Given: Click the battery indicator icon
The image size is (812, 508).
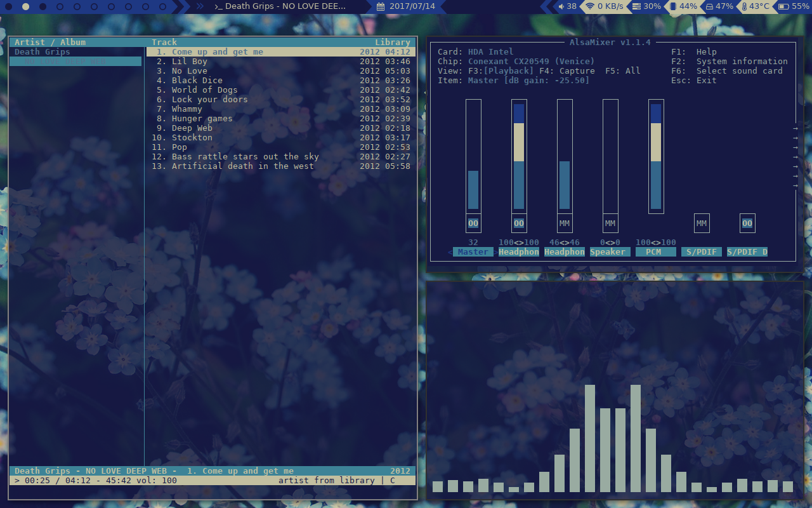Looking at the screenshot, I should click(783, 6).
